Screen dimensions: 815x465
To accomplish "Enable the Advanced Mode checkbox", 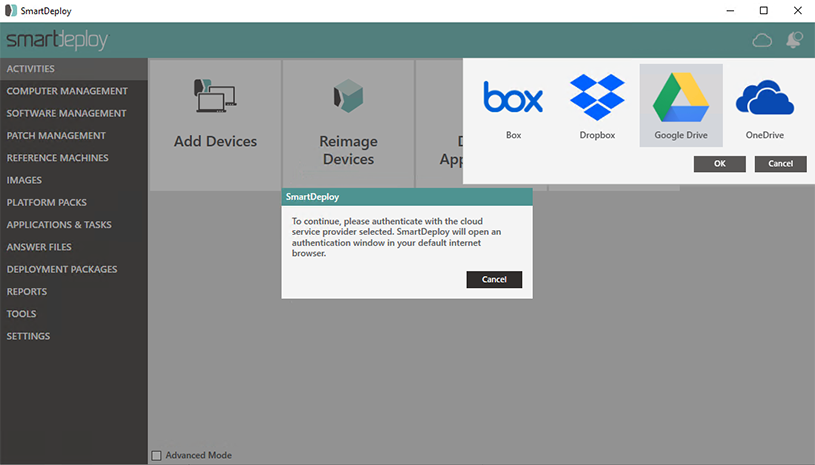I will [x=156, y=456].
